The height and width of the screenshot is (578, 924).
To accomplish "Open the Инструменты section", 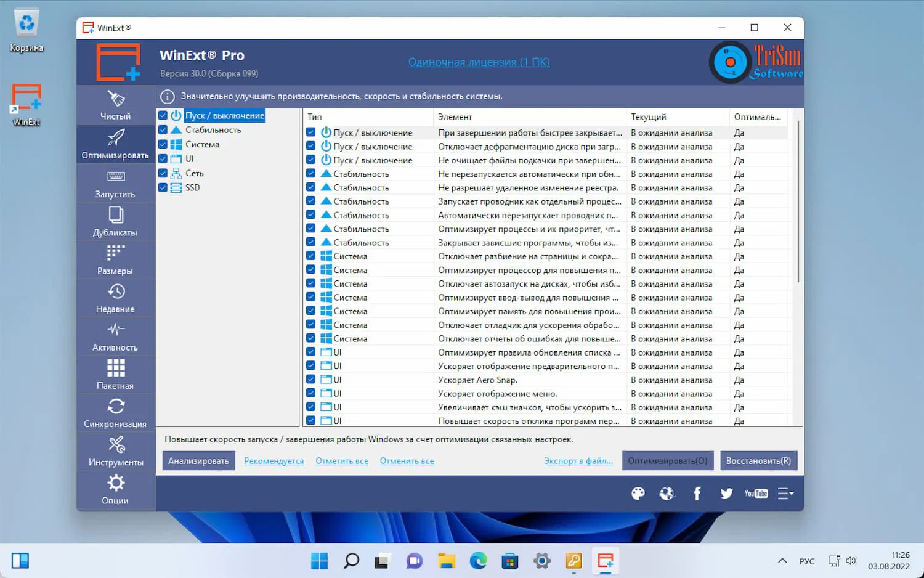I will point(115,450).
